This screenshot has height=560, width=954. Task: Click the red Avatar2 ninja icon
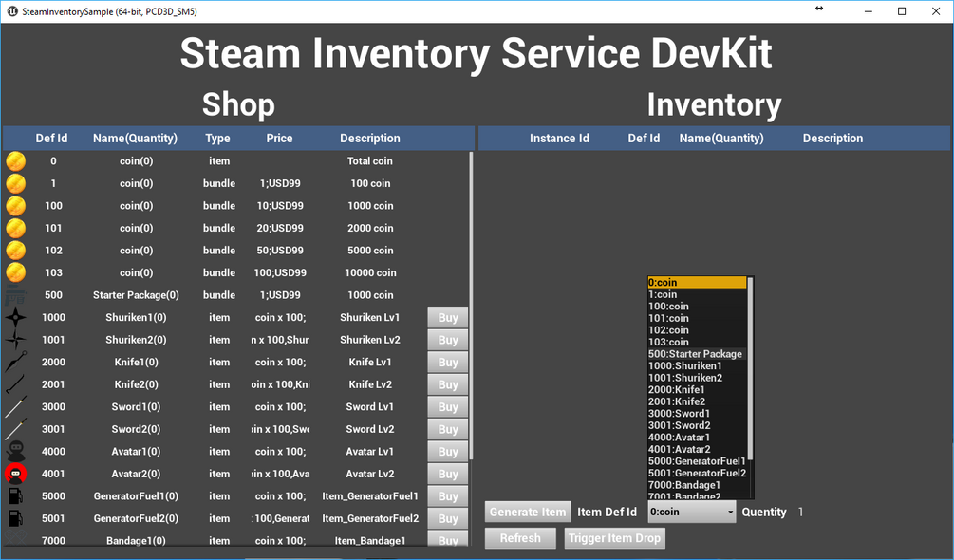pyautogui.click(x=16, y=474)
